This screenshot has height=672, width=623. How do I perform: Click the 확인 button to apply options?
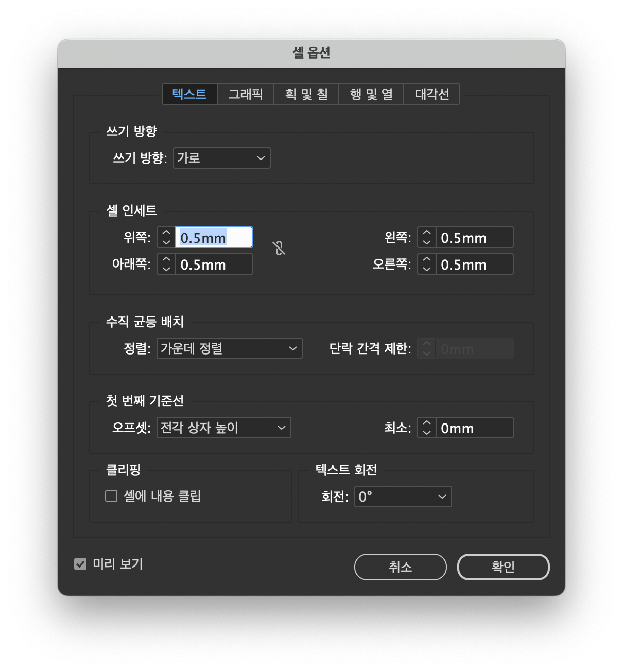pyautogui.click(x=503, y=567)
